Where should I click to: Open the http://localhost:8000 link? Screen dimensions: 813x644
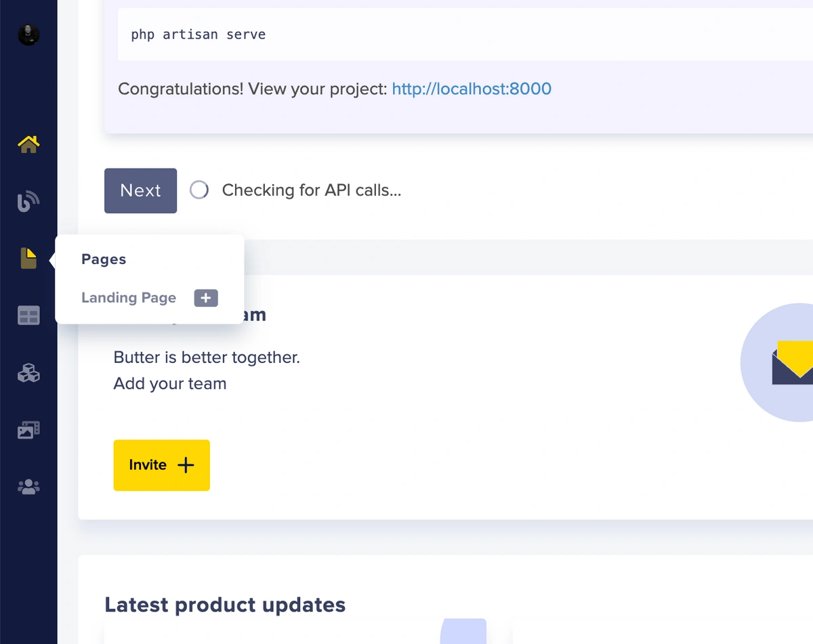click(472, 89)
